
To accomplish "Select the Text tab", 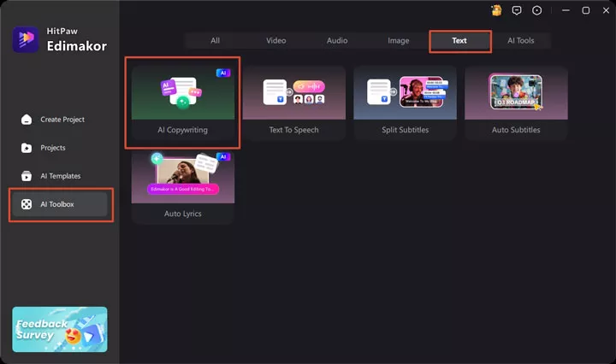I will [459, 40].
